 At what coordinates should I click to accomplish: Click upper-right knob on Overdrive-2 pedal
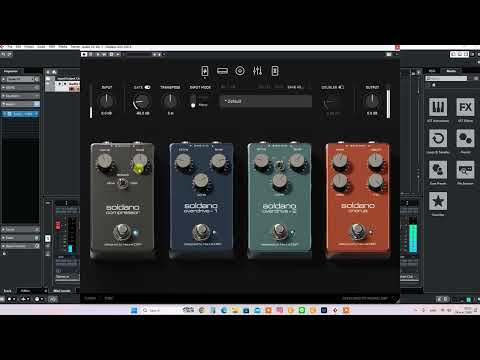click(x=296, y=161)
